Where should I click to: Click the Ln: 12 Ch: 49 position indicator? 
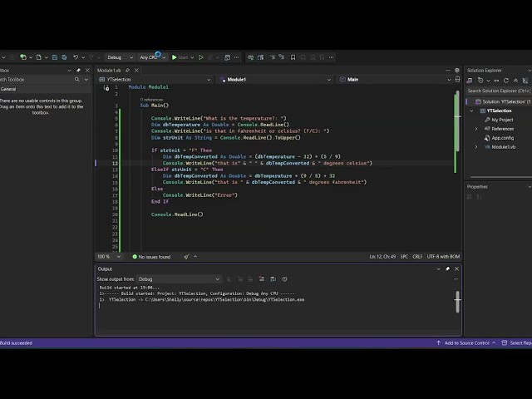[x=382, y=257]
